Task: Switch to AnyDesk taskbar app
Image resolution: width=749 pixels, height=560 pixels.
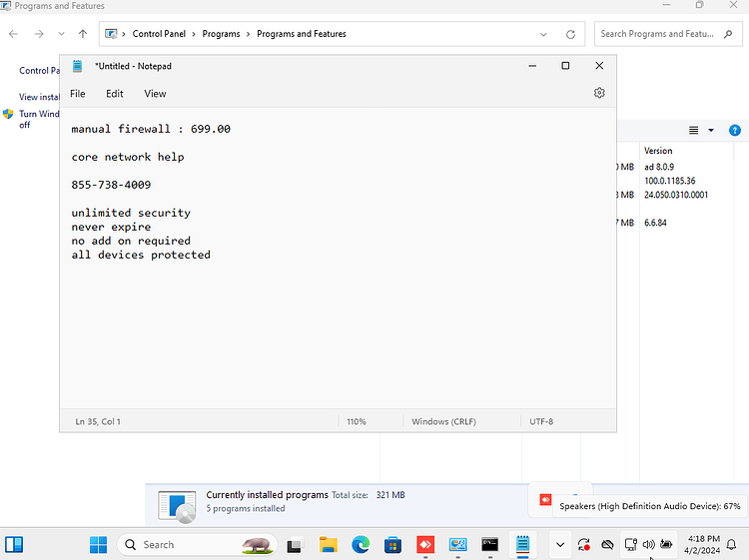Action: click(x=425, y=545)
